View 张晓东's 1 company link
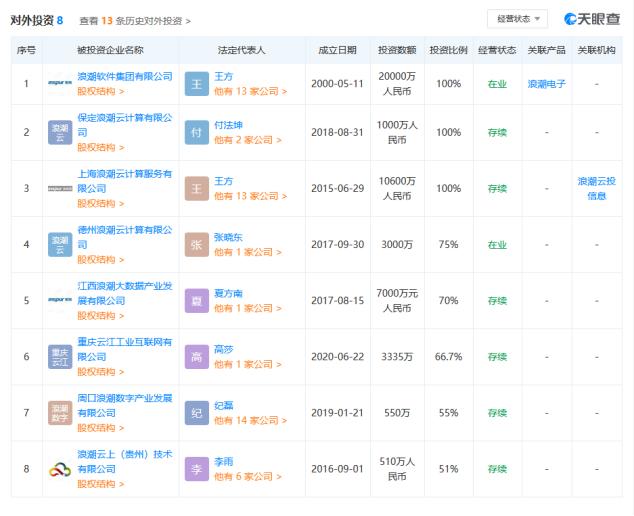 [x=247, y=252]
